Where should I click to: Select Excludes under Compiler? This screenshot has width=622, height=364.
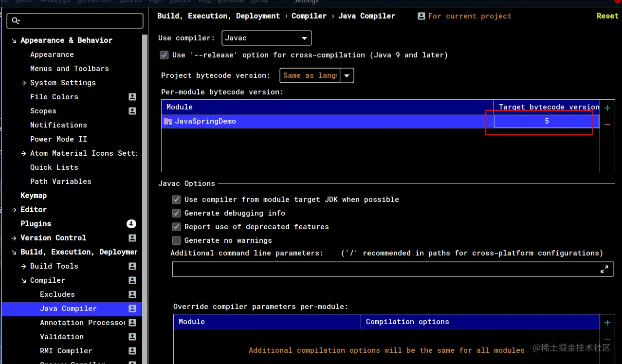pyautogui.click(x=57, y=294)
